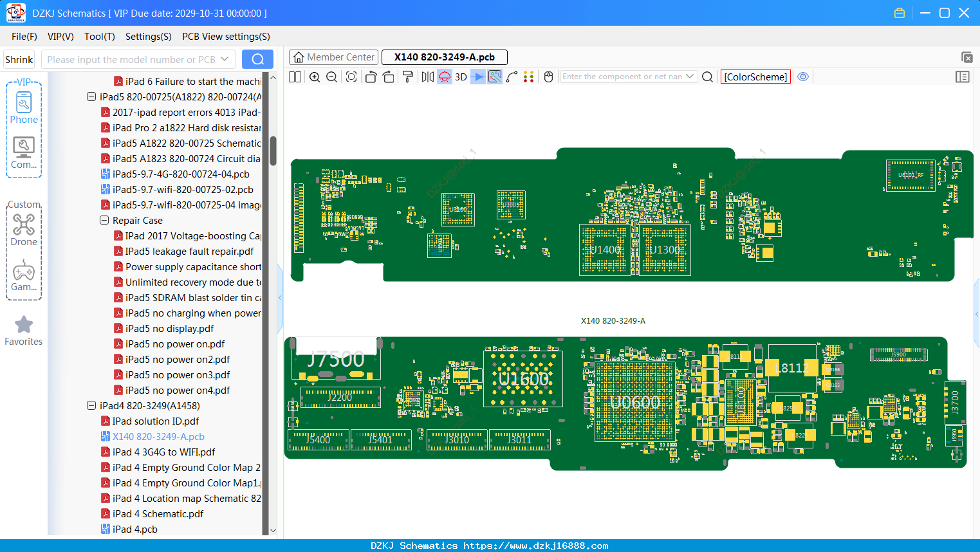Open the VIP(V) menu

pos(60,37)
